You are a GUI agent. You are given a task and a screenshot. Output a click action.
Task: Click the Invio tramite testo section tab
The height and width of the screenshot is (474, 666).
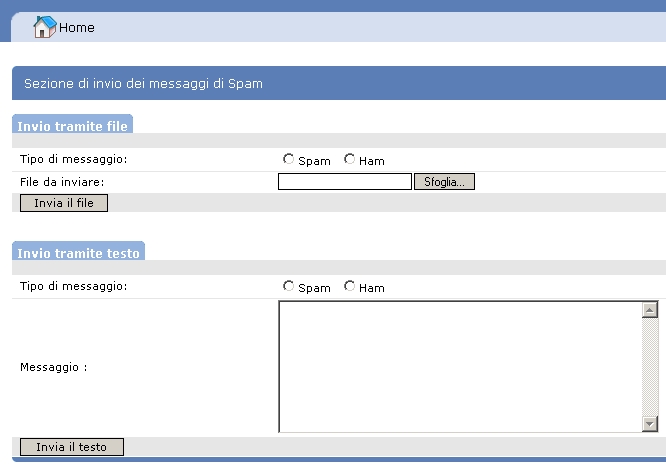tap(79, 253)
